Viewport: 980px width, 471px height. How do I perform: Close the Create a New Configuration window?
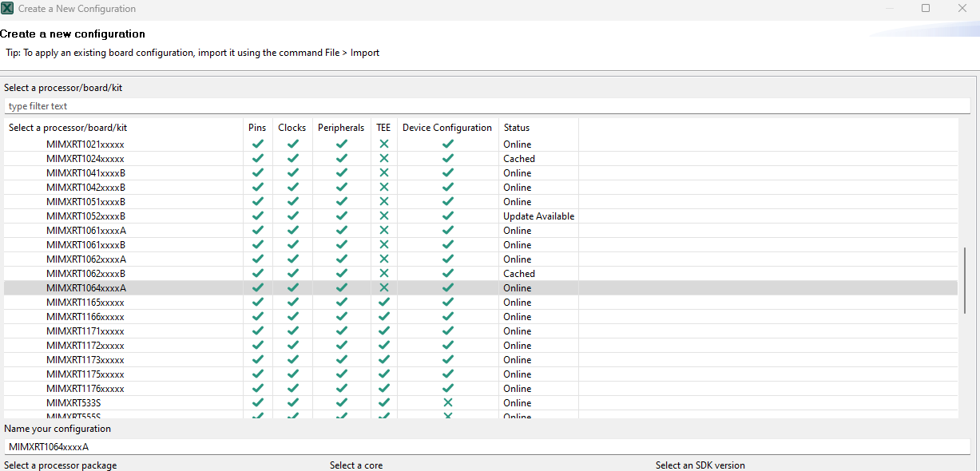tap(962, 8)
